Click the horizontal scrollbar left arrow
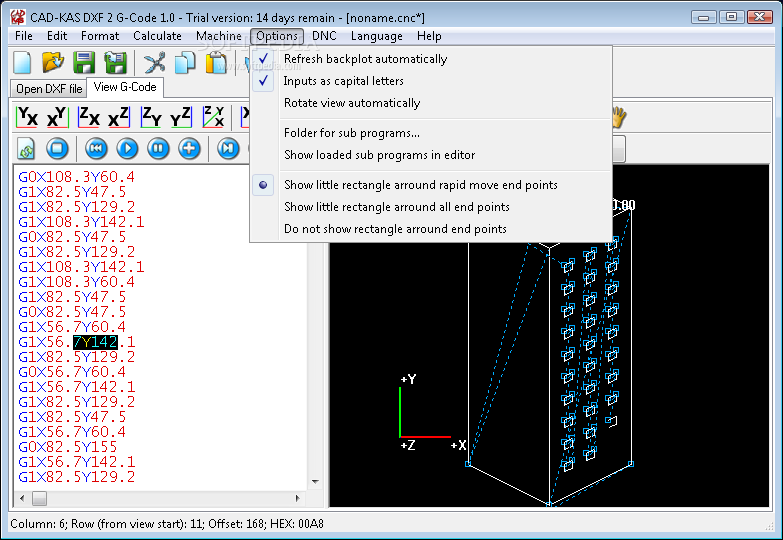The image size is (783, 540). tap(21, 498)
